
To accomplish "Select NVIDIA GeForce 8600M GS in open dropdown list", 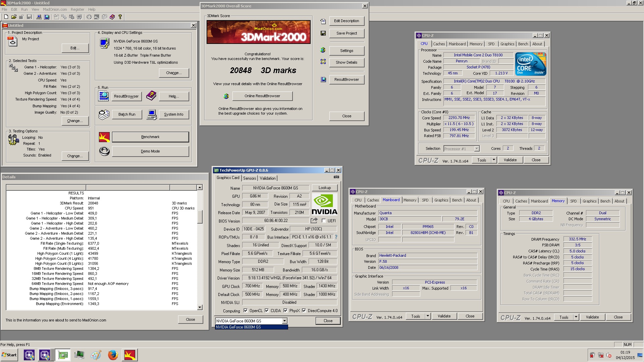I will pos(251,327).
